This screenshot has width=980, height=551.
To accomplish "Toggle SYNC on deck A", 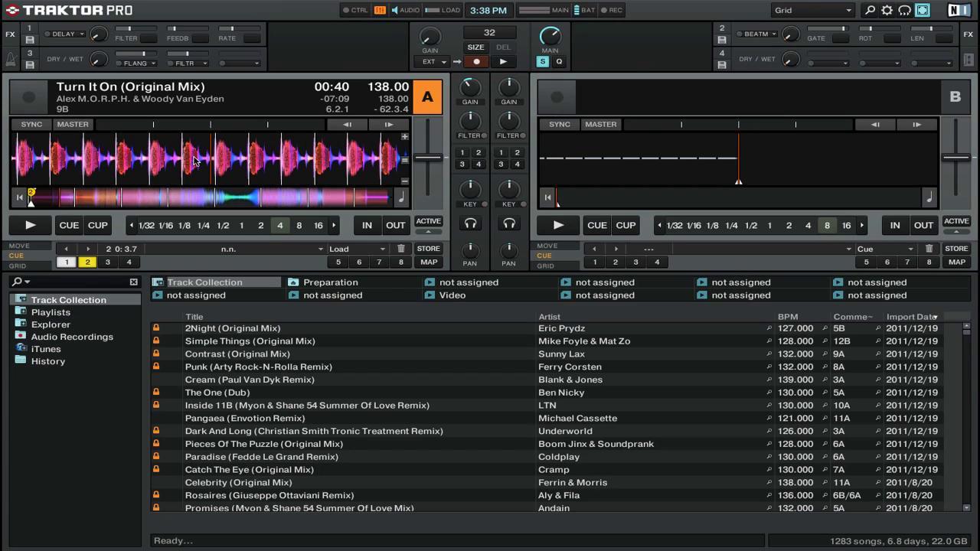I will (x=31, y=124).
